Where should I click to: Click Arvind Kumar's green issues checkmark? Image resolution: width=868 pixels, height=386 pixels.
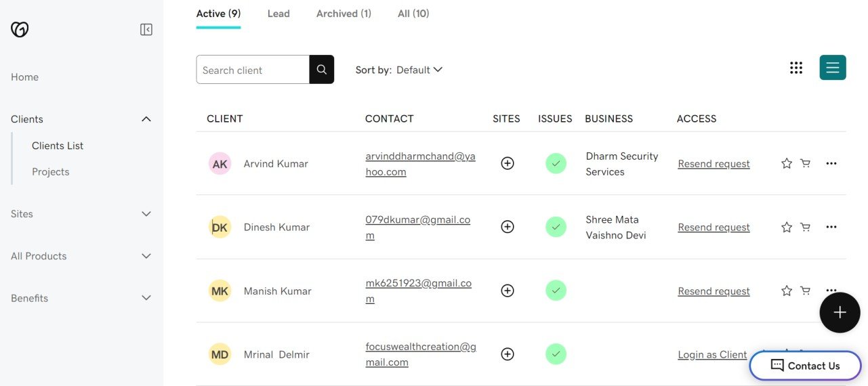(x=556, y=163)
